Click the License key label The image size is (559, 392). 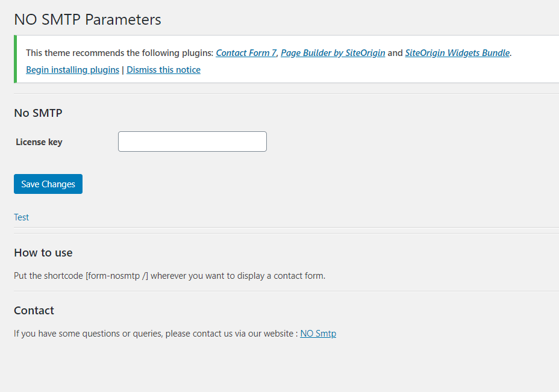point(39,142)
